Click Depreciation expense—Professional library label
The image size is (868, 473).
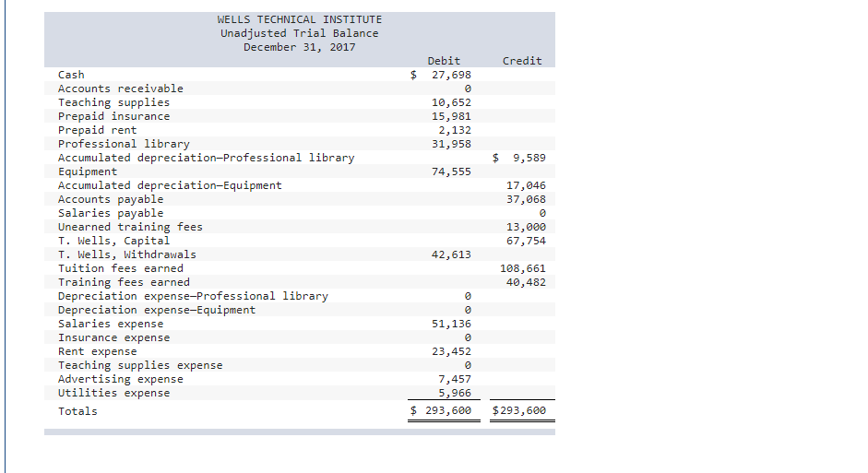[193, 296]
